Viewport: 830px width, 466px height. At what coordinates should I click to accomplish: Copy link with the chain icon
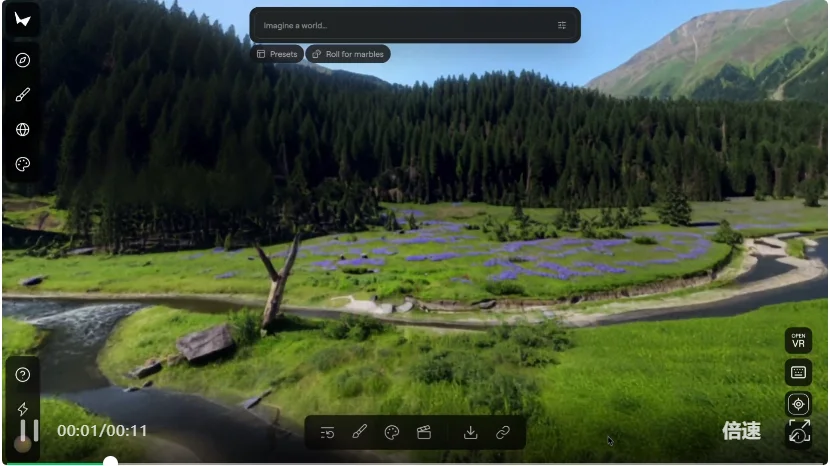503,432
